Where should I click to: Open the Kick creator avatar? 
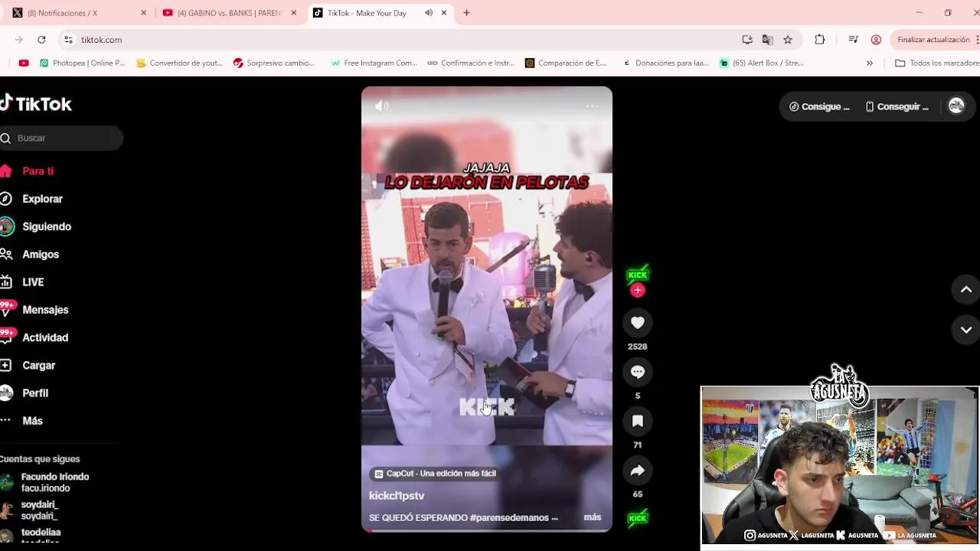point(638,275)
